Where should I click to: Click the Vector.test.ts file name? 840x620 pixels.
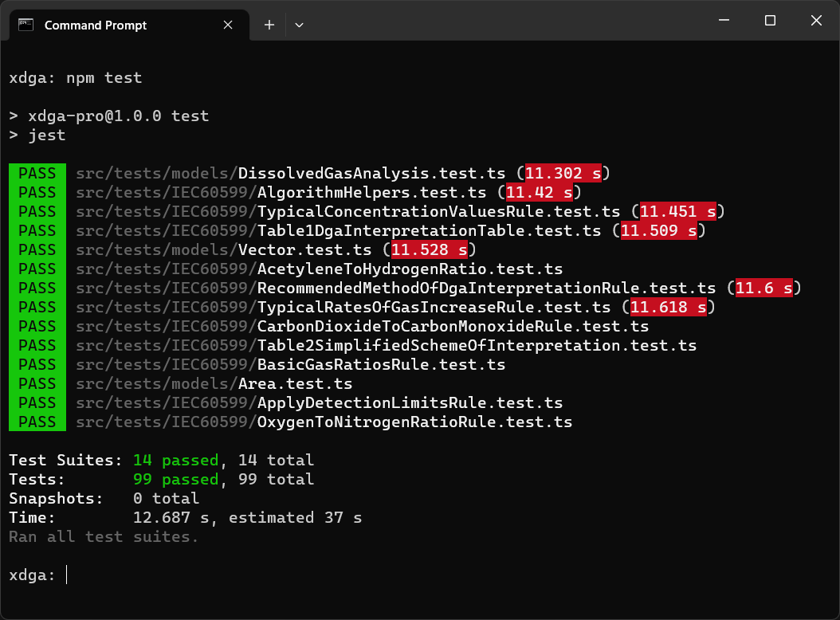pyautogui.click(x=308, y=249)
